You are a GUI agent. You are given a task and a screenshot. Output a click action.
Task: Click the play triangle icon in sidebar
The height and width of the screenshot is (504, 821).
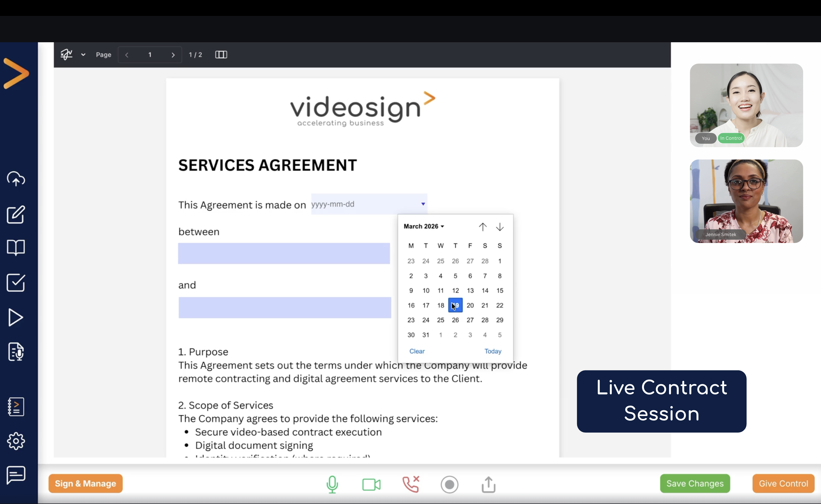point(16,317)
